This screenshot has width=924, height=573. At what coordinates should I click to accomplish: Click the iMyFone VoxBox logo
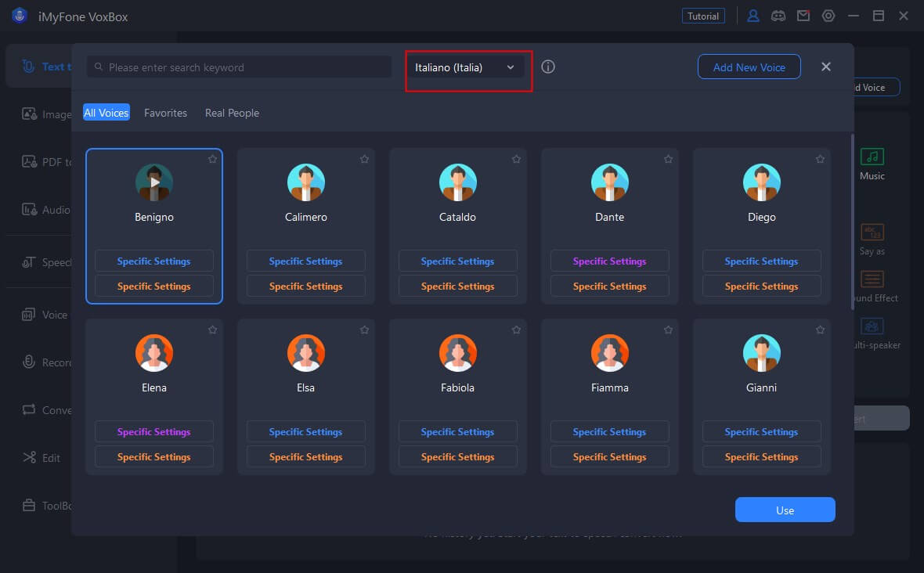click(20, 16)
